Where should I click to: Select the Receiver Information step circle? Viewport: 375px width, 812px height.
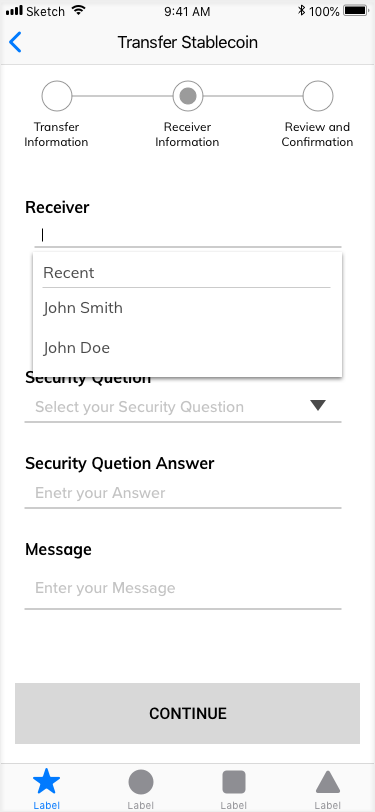click(x=188, y=96)
